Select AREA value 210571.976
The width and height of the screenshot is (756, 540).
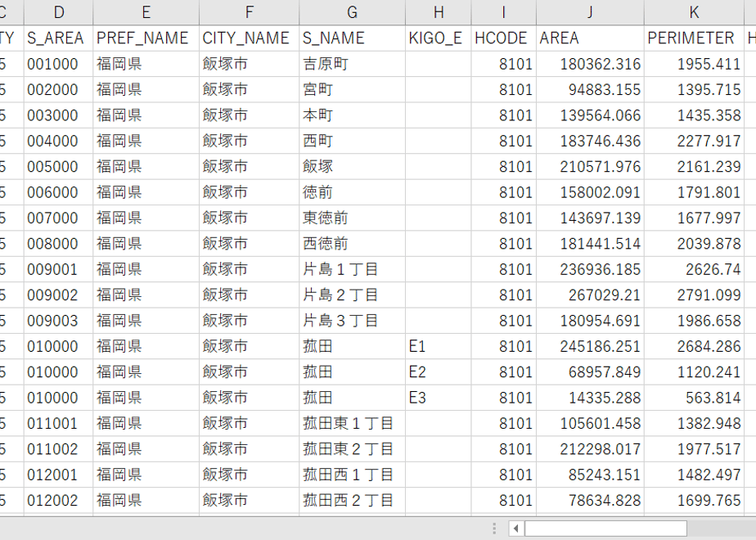590,166
